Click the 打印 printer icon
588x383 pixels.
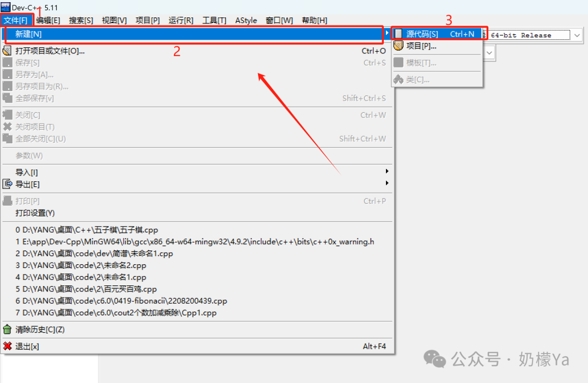[x=7, y=201]
